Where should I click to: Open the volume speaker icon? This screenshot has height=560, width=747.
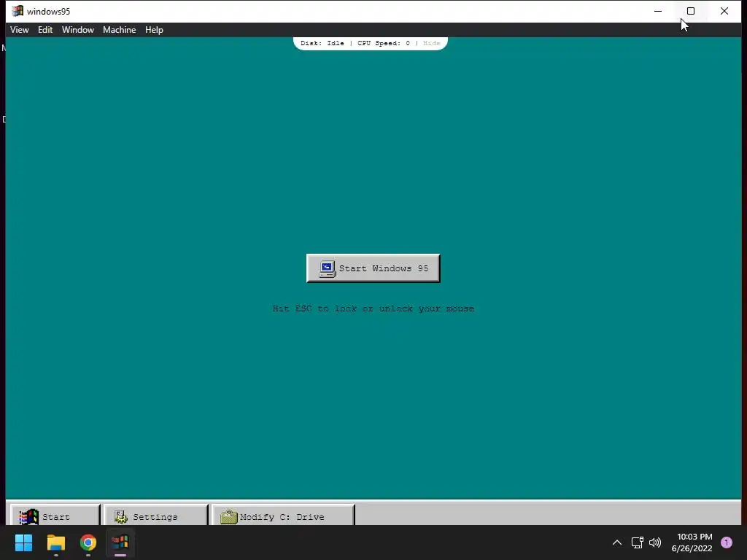coord(655,542)
